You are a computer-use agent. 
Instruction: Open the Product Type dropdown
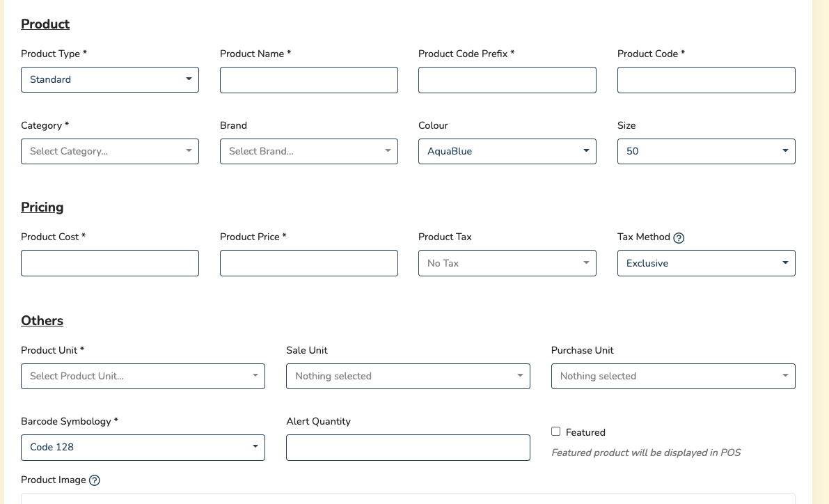click(x=110, y=79)
